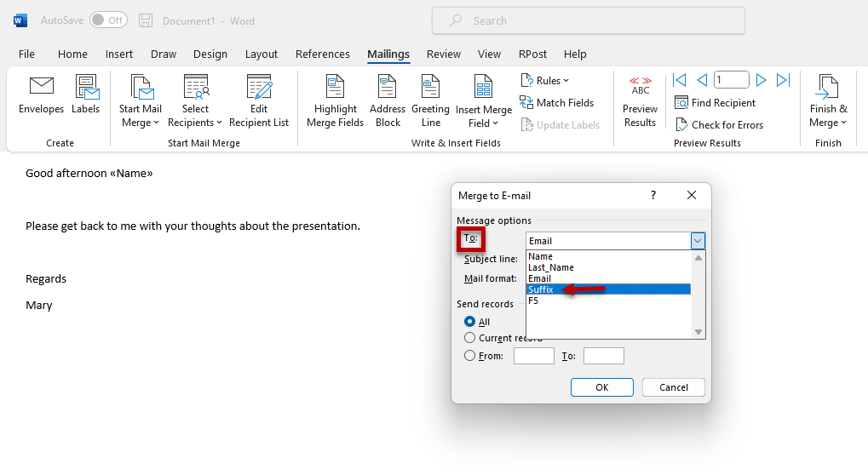Click Cancel in Merge to E-mail dialog

(x=673, y=387)
